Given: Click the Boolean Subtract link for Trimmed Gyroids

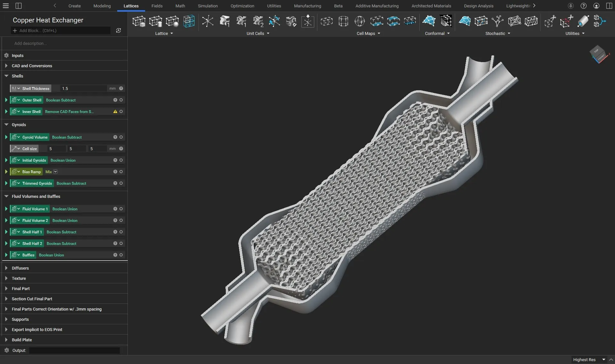Looking at the screenshot, I should (71, 183).
